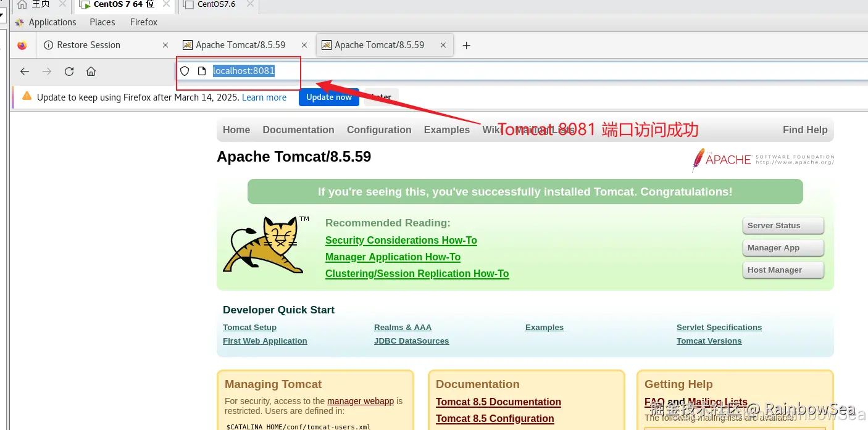Click the Update now button
The width and height of the screenshot is (868, 430).
329,97
